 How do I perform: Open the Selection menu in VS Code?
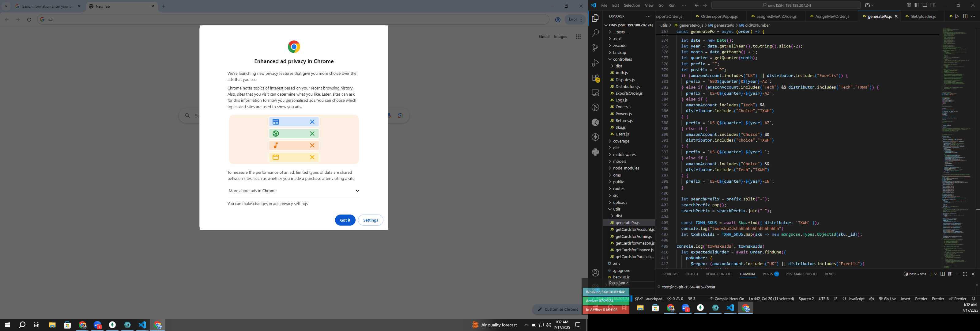click(x=631, y=5)
